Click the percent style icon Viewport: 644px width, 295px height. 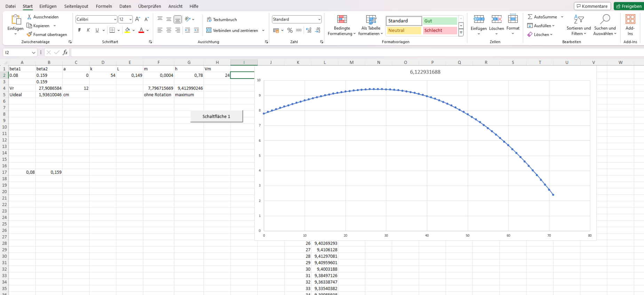[290, 31]
